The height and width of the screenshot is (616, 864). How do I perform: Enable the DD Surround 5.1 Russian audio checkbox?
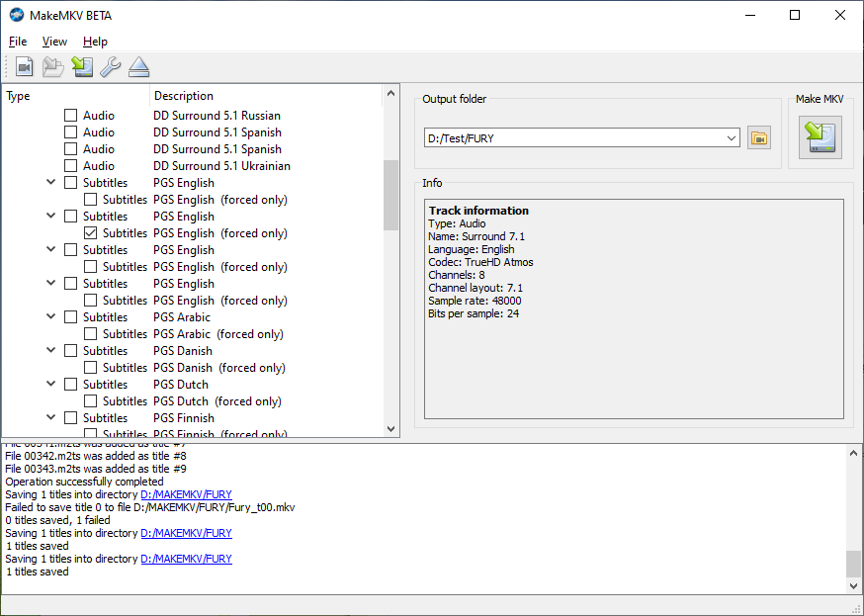point(71,116)
